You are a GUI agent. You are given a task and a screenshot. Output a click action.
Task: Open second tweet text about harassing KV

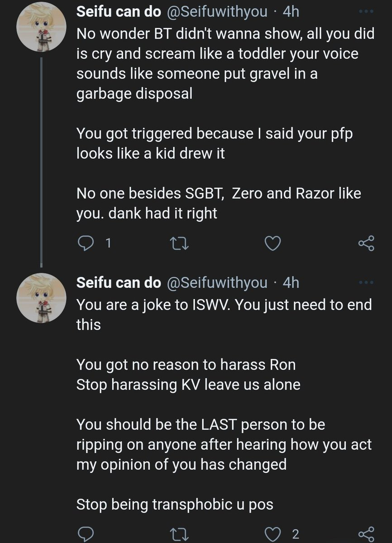click(188, 385)
